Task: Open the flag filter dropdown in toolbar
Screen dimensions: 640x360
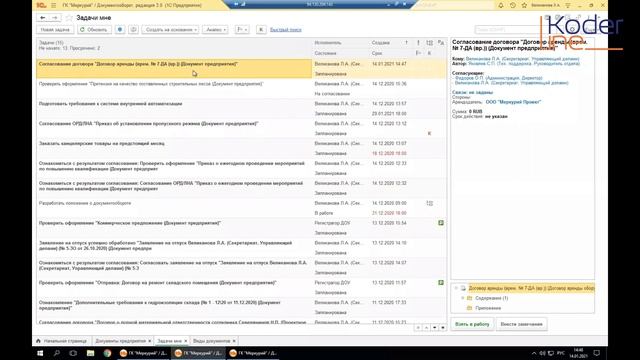Action: [x=242, y=29]
